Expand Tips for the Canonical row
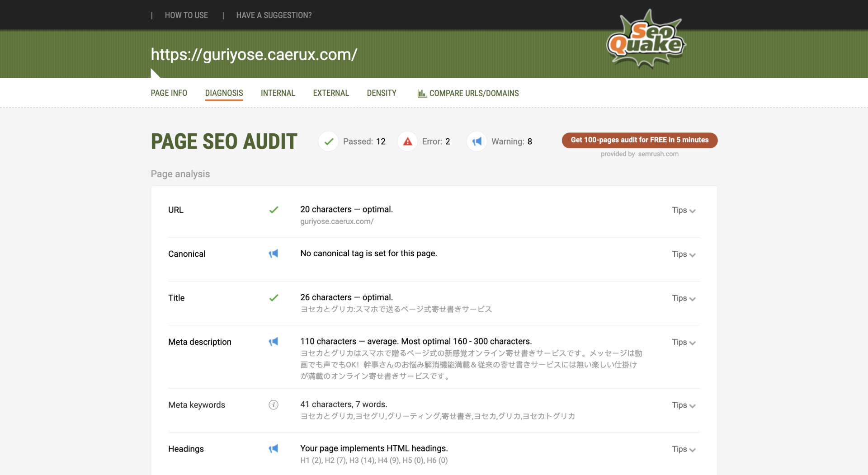This screenshot has width=868, height=475. (x=683, y=254)
